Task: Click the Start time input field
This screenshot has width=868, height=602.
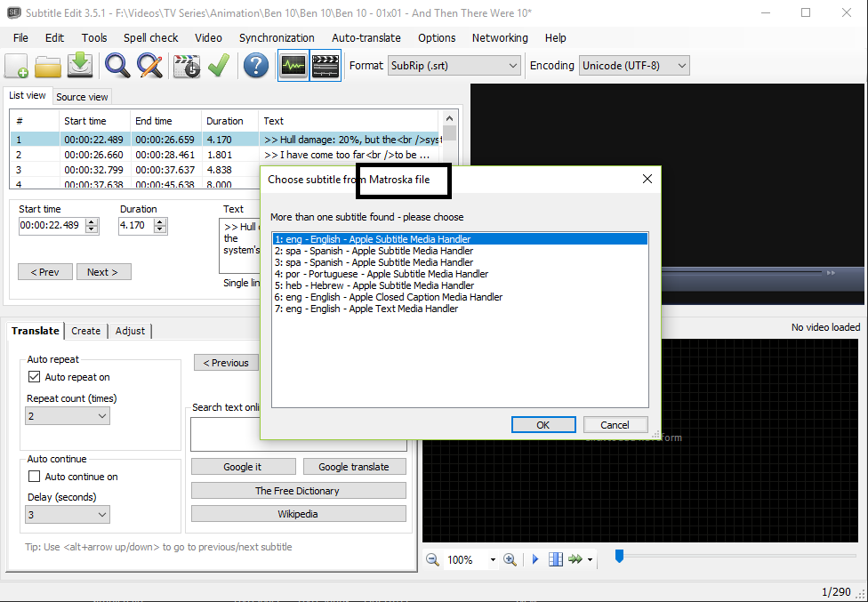Action: click(52, 225)
